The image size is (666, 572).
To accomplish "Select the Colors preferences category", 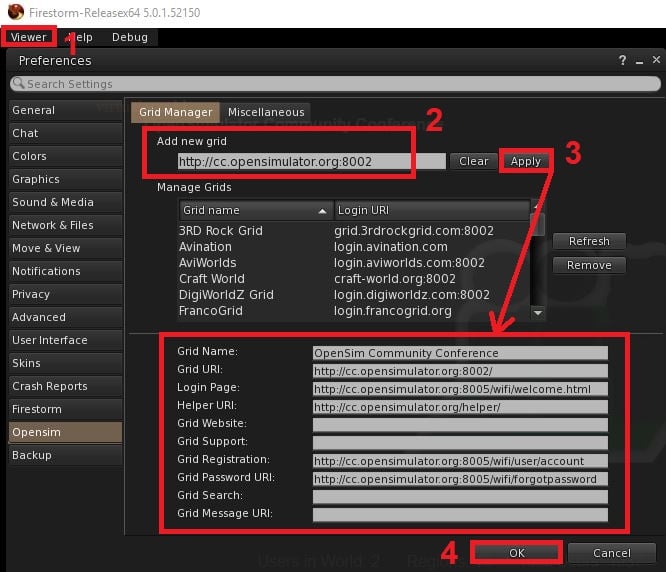I will point(66,156).
